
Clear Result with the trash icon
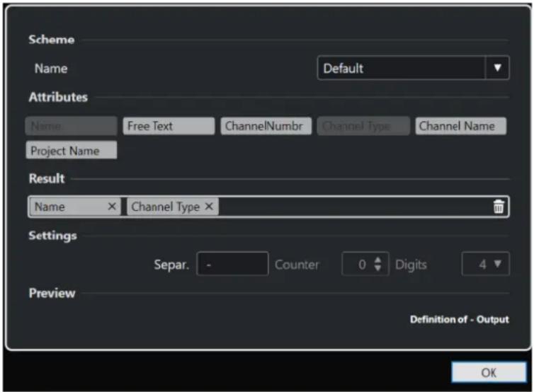(499, 207)
